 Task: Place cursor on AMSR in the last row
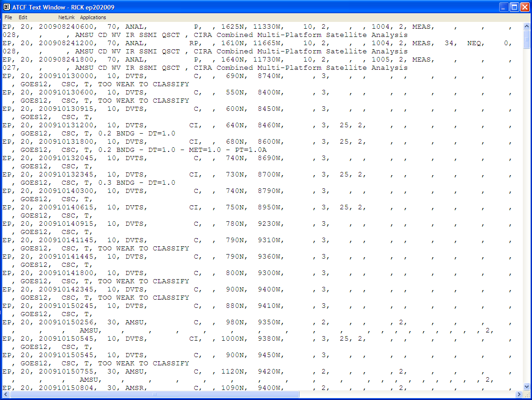(134, 388)
